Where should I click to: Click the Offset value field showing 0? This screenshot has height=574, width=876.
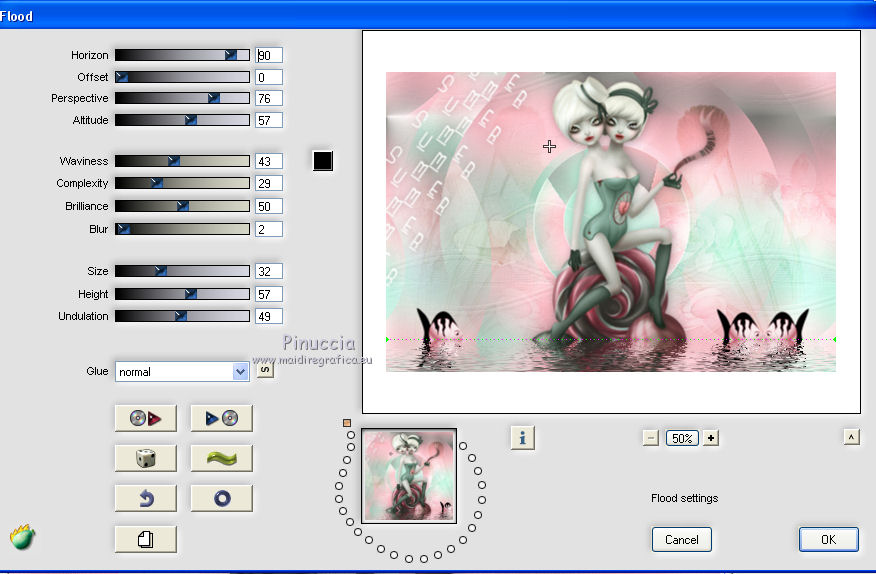pos(269,77)
